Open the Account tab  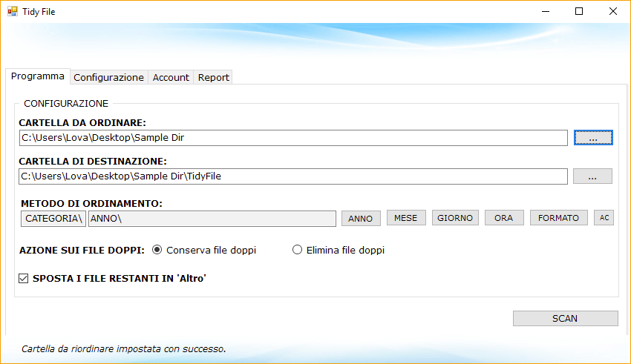pos(171,77)
